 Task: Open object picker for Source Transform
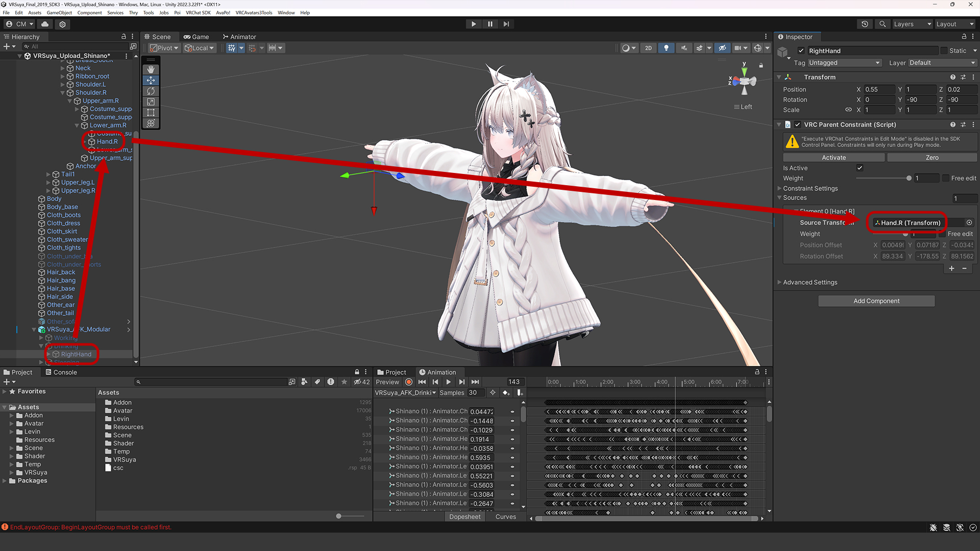tap(969, 222)
